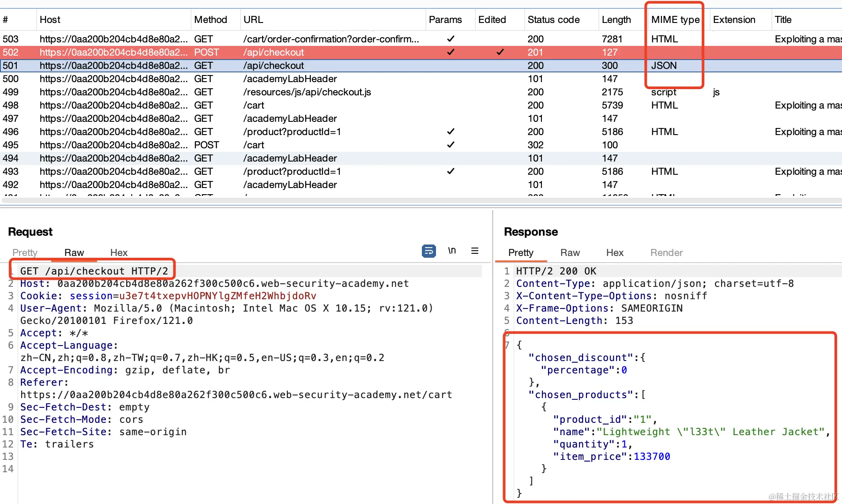
Task: Select history row 503 order-confirmation request
Action: [421, 39]
